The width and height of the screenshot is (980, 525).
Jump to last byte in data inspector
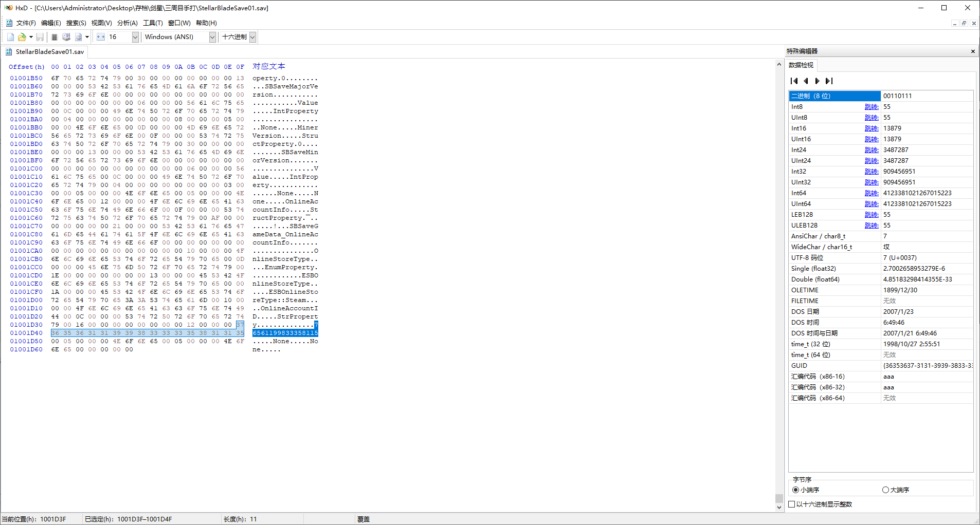829,81
